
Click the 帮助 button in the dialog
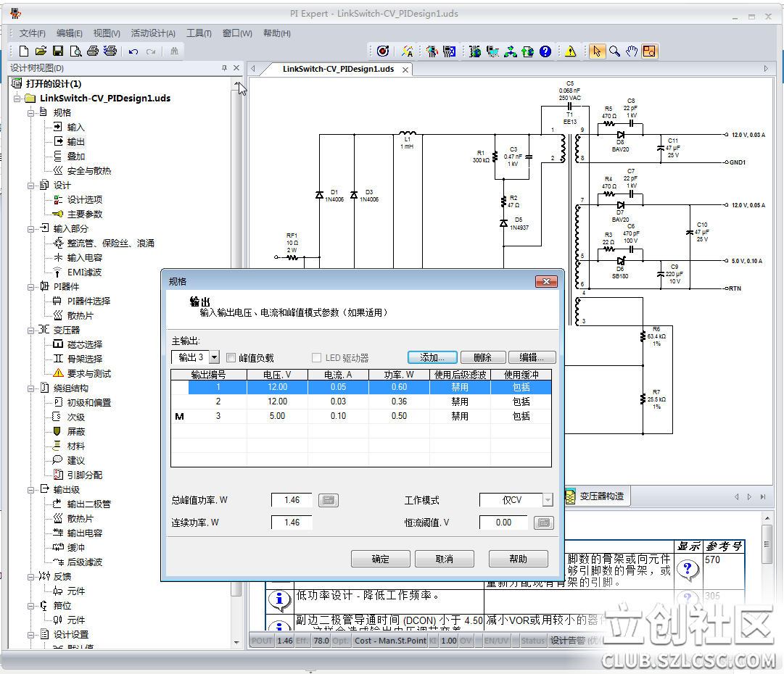pyautogui.click(x=519, y=559)
